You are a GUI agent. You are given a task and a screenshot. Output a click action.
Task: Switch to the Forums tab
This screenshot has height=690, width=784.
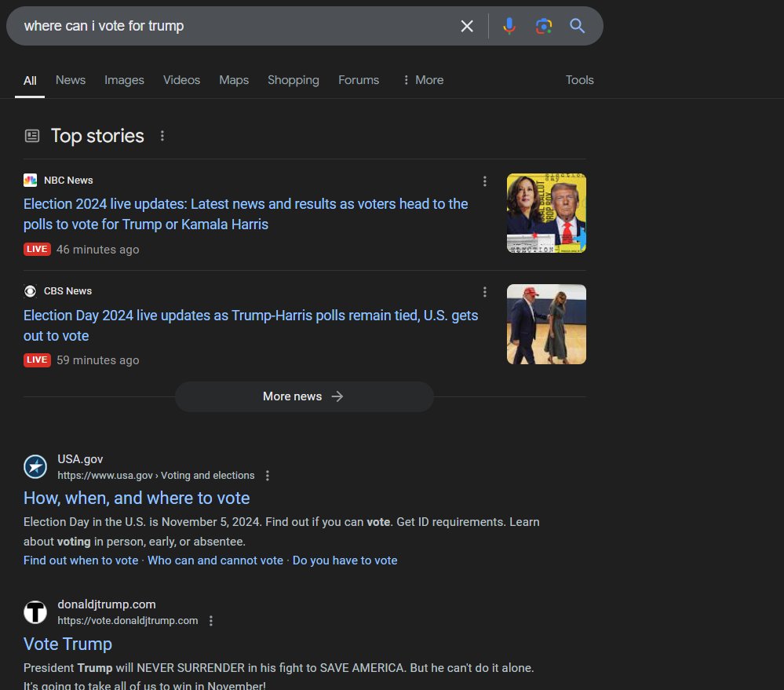pos(359,80)
